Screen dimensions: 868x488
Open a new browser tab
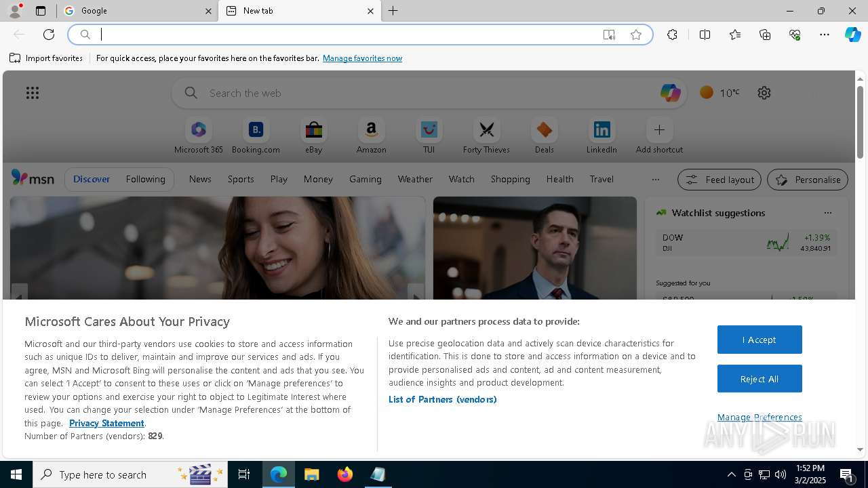[x=393, y=11]
